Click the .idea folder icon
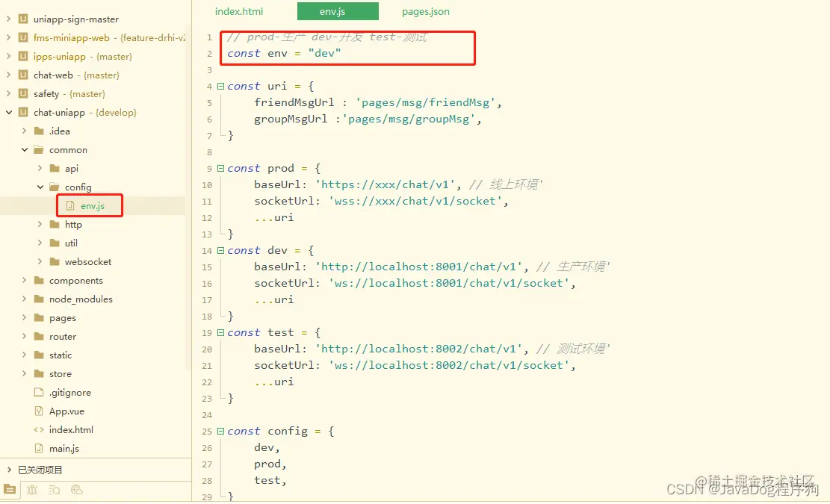This screenshot has height=504, width=830. (x=39, y=131)
